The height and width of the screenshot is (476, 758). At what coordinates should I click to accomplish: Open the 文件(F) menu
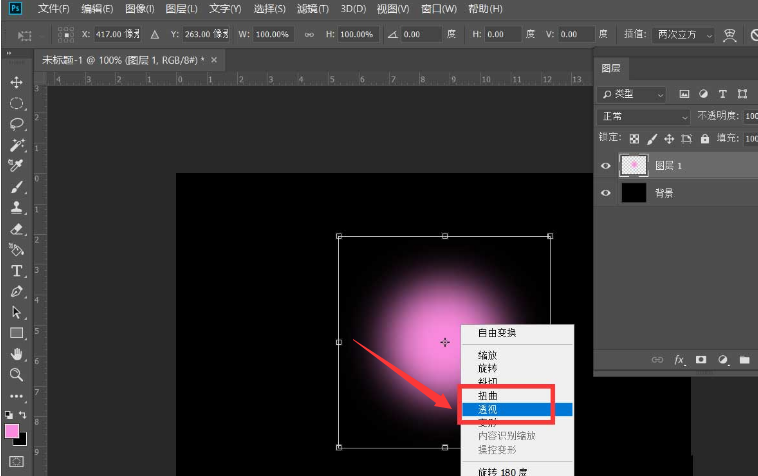point(53,9)
